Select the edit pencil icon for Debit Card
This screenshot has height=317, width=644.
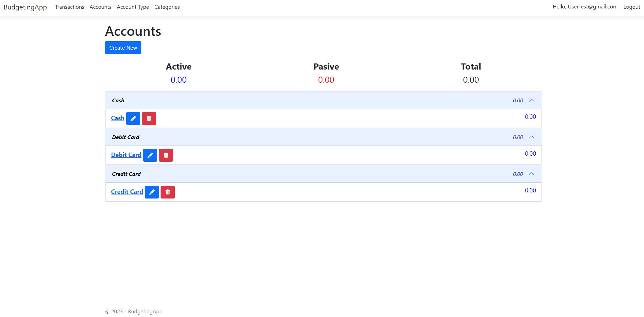click(x=150, y=155)
